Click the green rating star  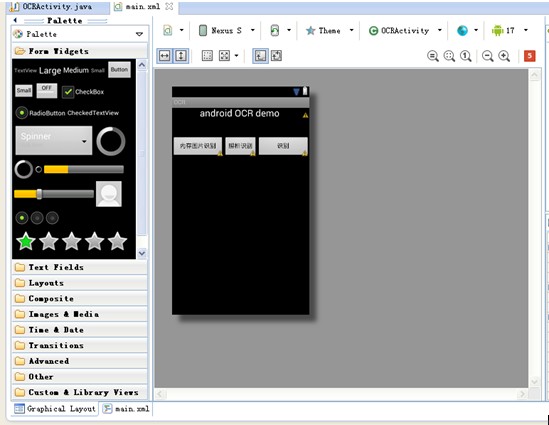point(26,242)
